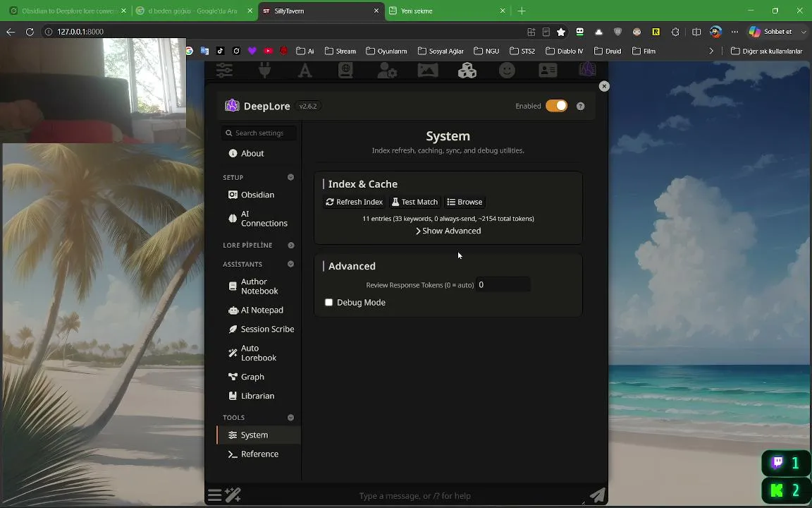
Task: Open the Diğer sık kullanılanlar folder
Action: 766,51
